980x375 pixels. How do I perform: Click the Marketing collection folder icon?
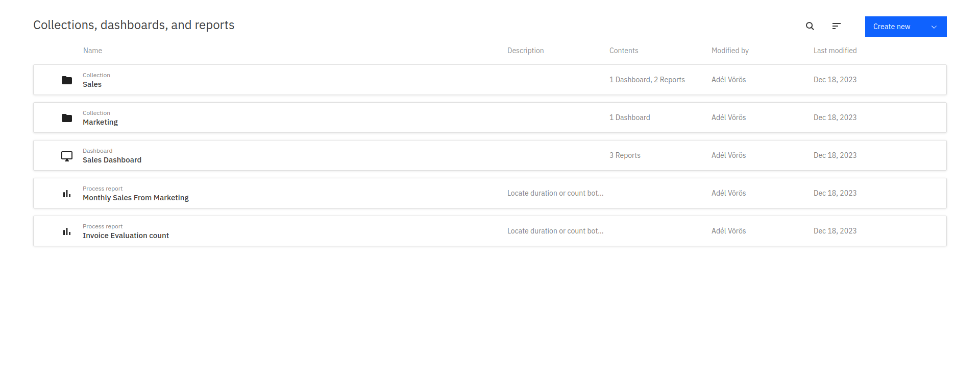[67, 118]
